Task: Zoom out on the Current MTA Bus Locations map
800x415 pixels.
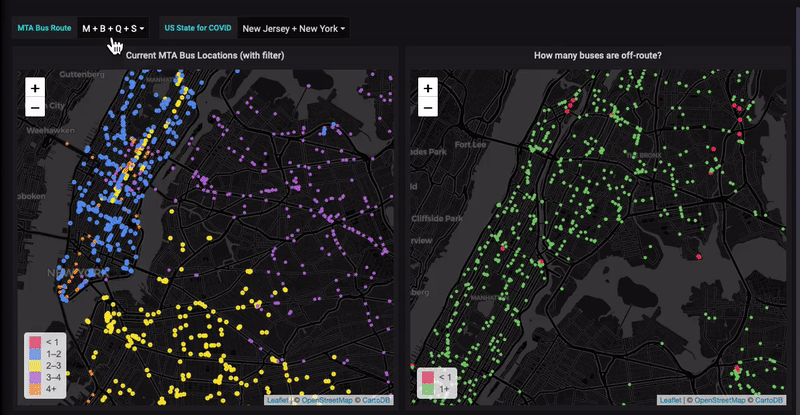Action: (x=34, y=107)
